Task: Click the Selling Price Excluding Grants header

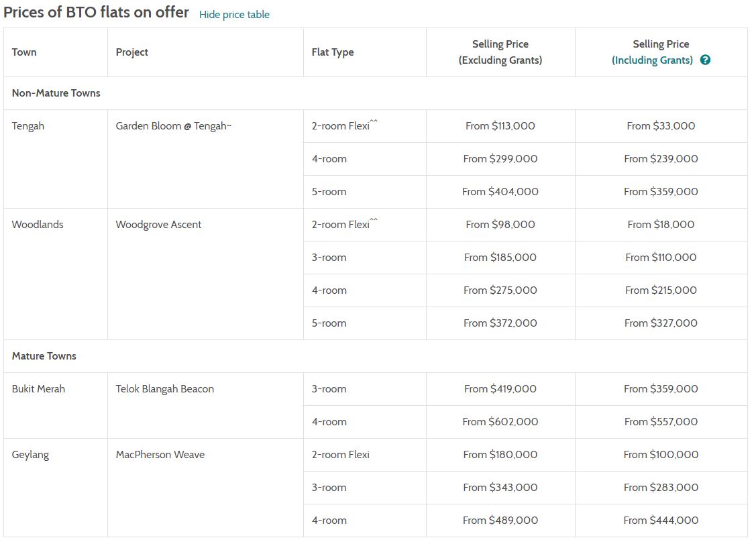Action: 500,52
